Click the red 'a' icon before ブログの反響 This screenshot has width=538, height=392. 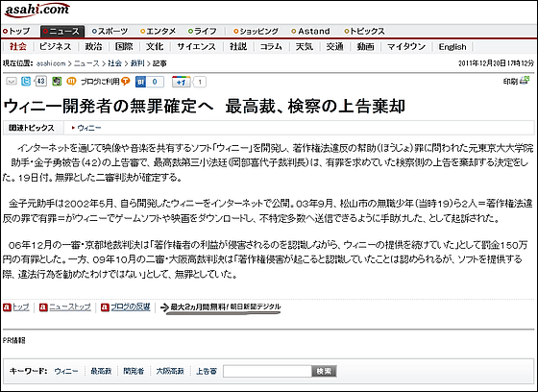click(105, 307)
